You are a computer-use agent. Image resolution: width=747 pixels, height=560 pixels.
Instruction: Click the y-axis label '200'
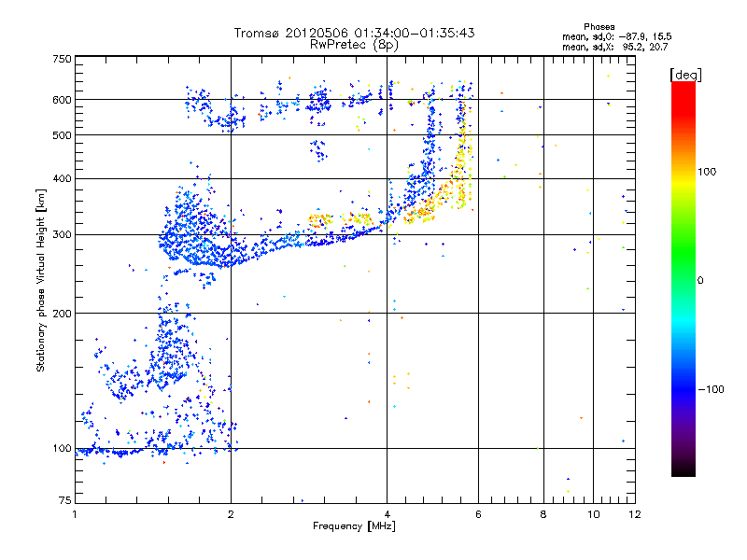62,314
